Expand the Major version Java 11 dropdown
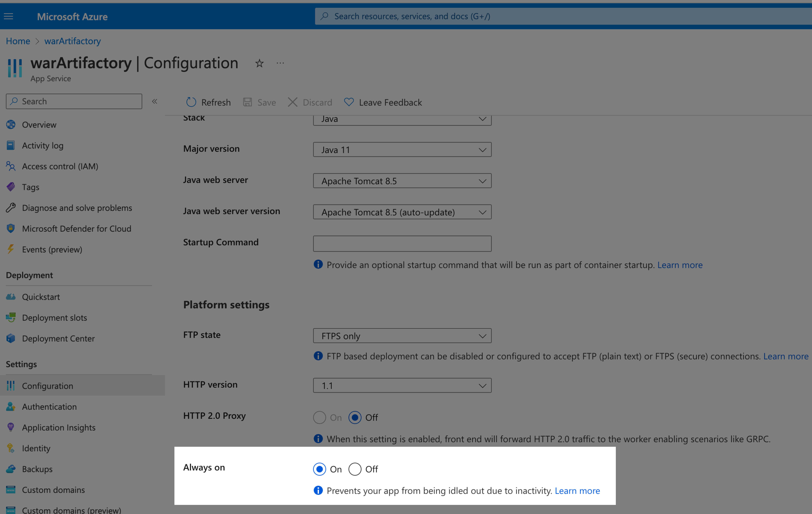The image size is (812, 514). (x=402, y=149)
